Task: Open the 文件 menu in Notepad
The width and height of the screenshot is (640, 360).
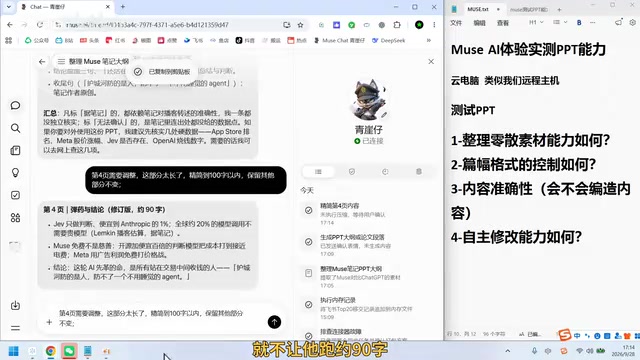Action: click(456, 23)
